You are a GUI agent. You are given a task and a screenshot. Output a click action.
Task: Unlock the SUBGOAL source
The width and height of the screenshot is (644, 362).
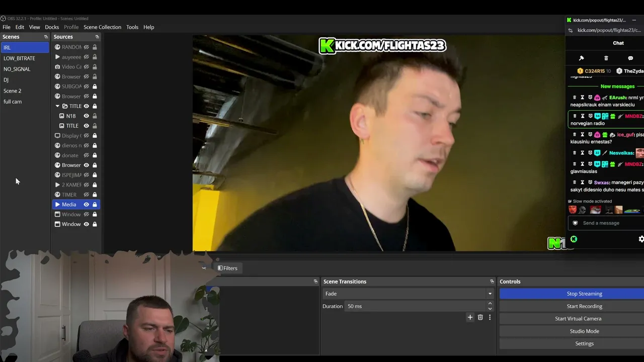coord(95,86)
